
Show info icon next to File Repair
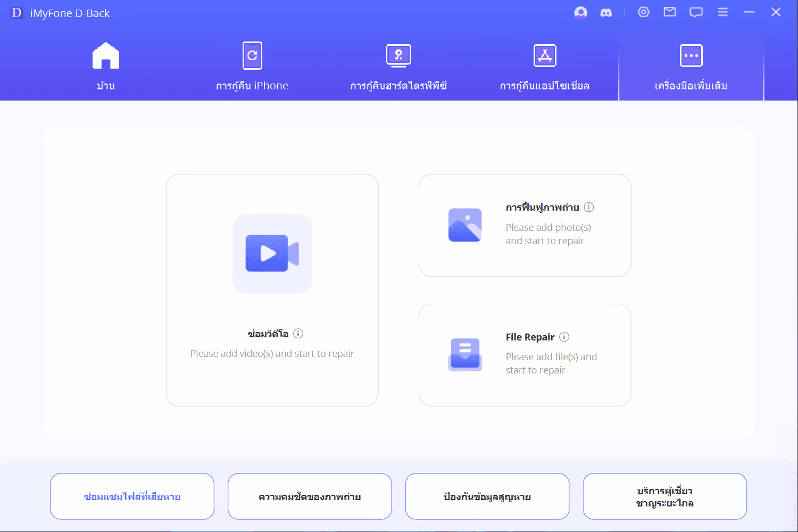pyautogui.click(x=564, y=337)
